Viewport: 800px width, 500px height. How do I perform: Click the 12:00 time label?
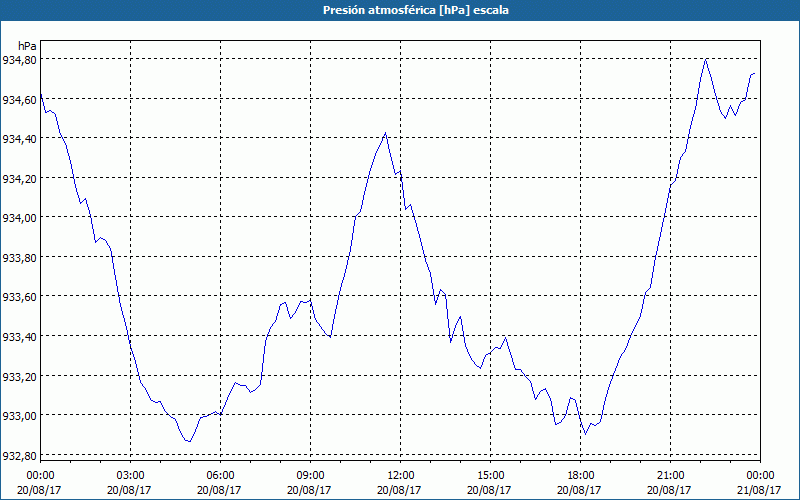(x=401, y=476)
